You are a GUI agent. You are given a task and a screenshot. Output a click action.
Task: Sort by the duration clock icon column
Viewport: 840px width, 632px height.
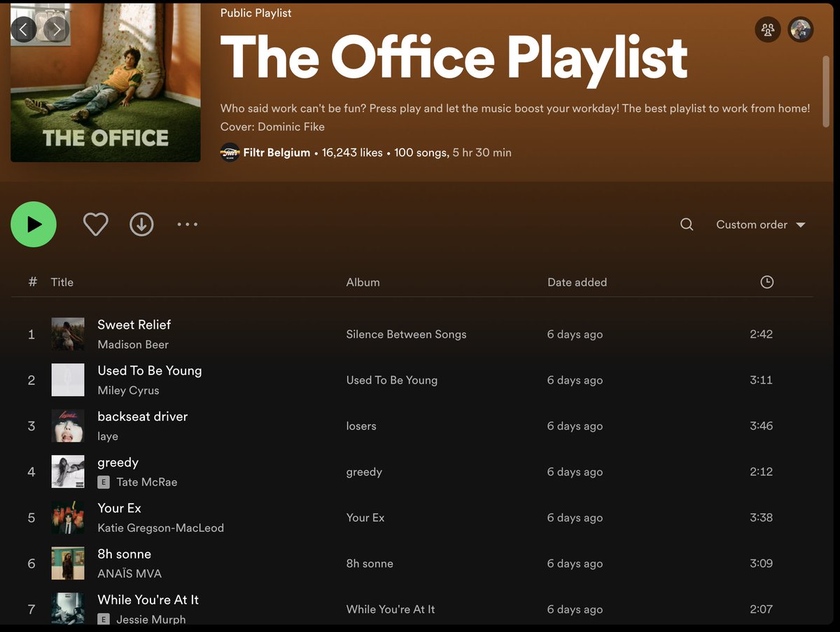[x=767, y=282]
